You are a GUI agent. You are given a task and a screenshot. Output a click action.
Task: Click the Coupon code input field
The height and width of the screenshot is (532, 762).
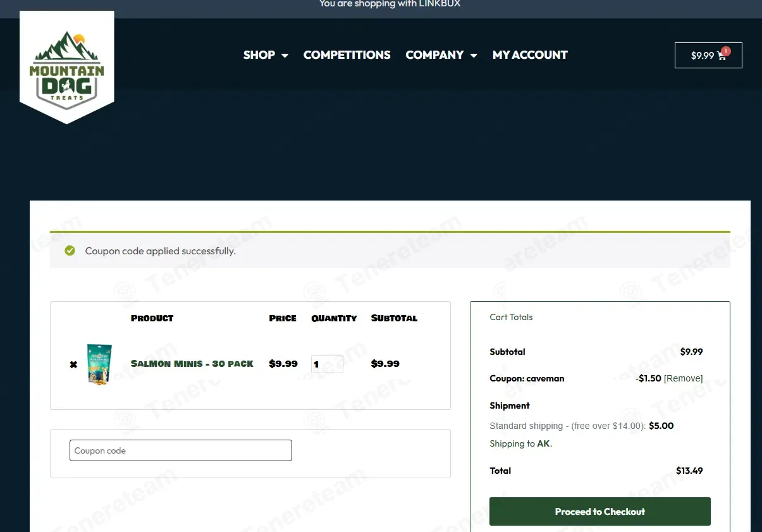(x=181, y=450)
